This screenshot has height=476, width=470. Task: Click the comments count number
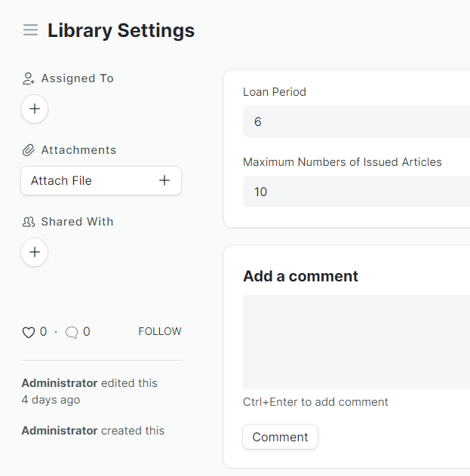87,331
